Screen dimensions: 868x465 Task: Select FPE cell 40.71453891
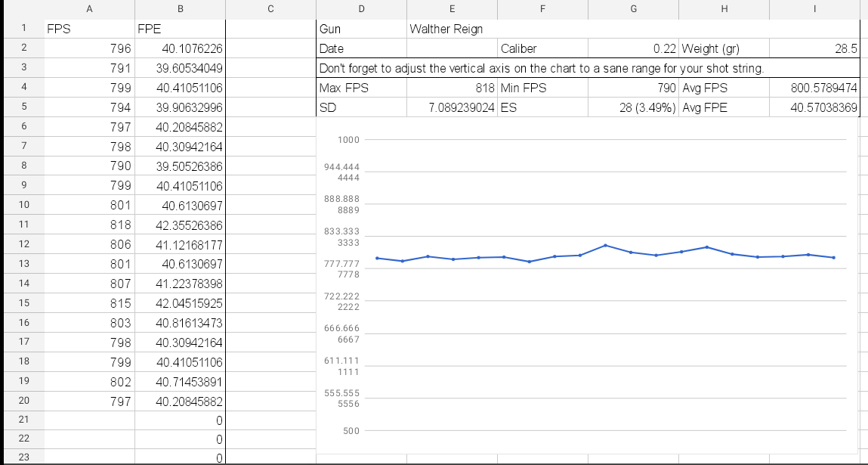[180, 382]
